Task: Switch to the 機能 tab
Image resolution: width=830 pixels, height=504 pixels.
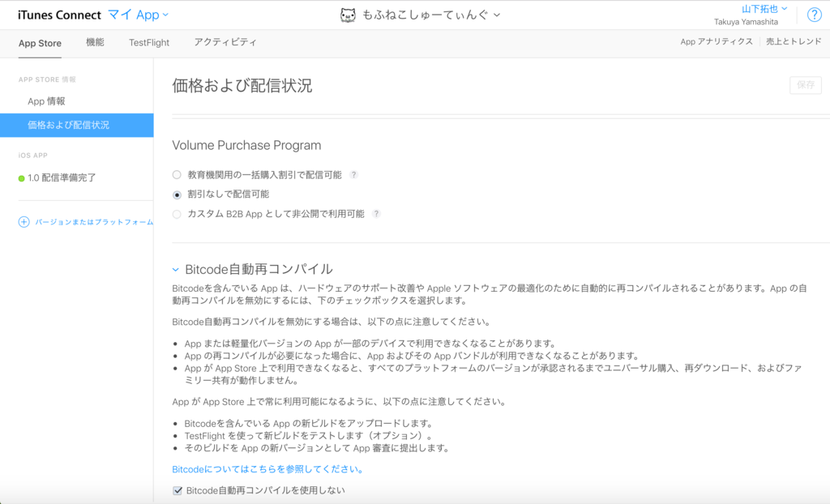Action: [96, 42]
